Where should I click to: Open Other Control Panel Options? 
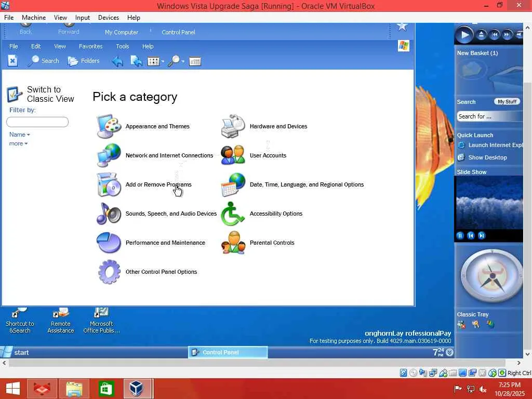147,272
